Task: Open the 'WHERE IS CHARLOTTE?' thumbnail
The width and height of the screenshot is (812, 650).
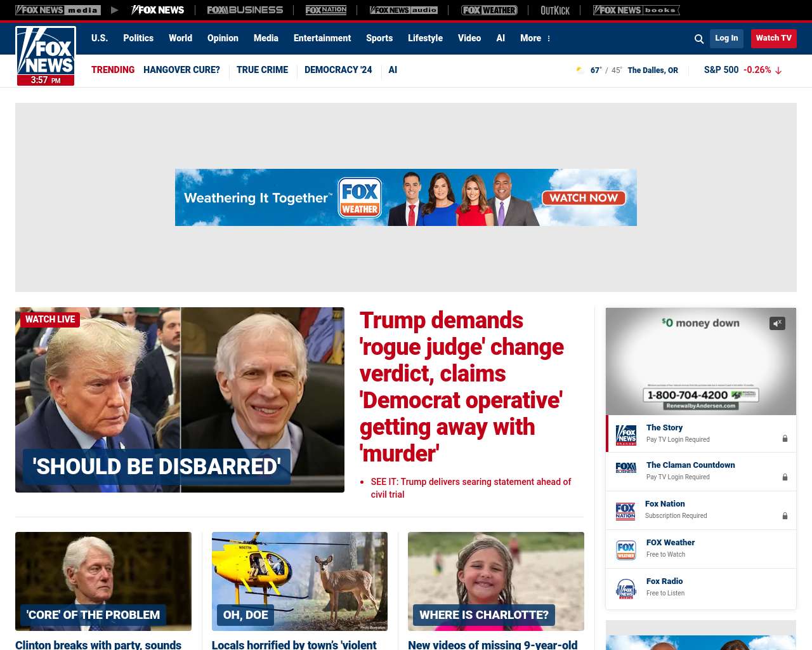Action: click(496, 581)
